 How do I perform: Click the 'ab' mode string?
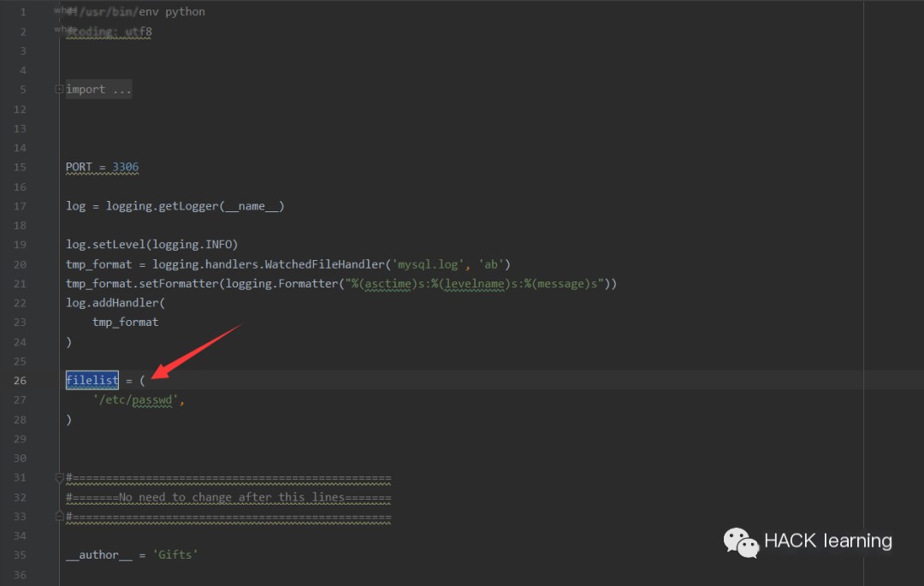tap(491, 264)
